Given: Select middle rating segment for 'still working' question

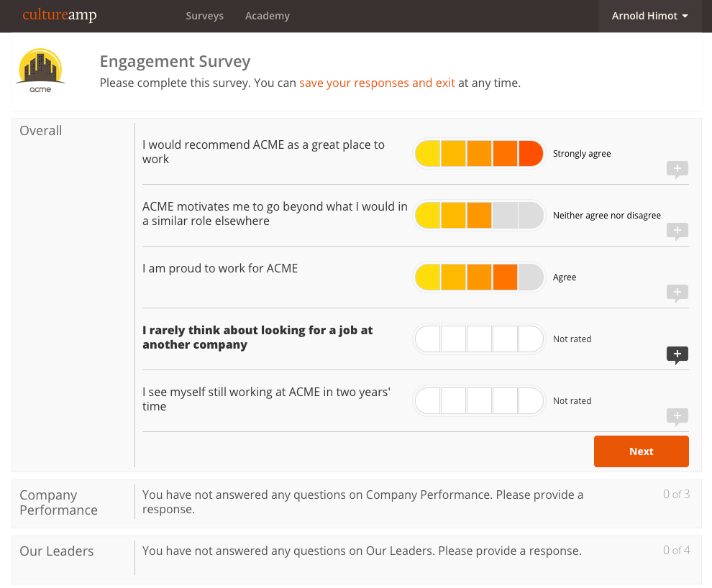Looking at the screenshot, I should tap(479, 400).
